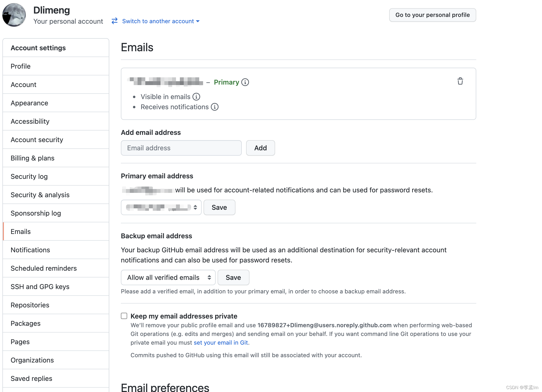Image resolution: width=542 pixels, height=392 pixels.
Task: Click info icon beside Receives notifications
Action: tap(215, 107)
